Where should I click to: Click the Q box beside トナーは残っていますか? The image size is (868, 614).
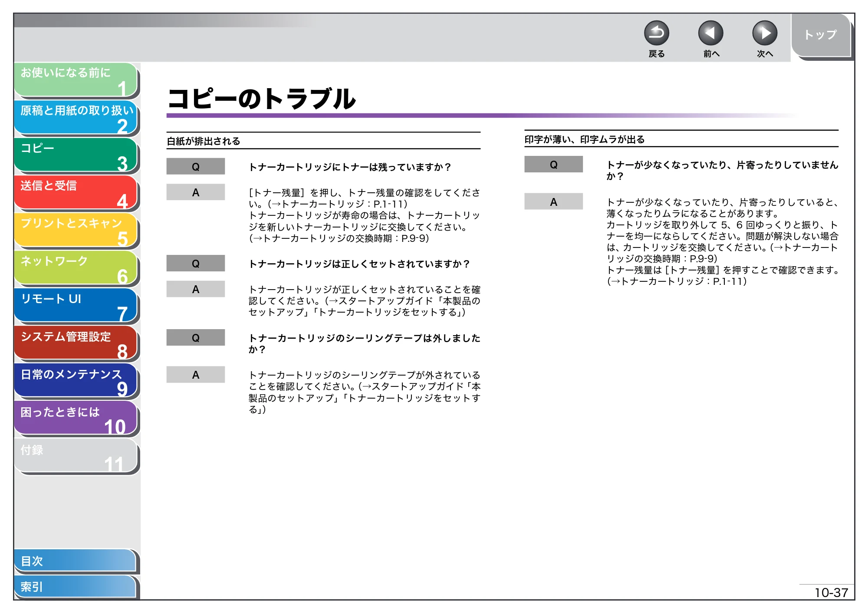pyautogui.click(x=196, y=166)
